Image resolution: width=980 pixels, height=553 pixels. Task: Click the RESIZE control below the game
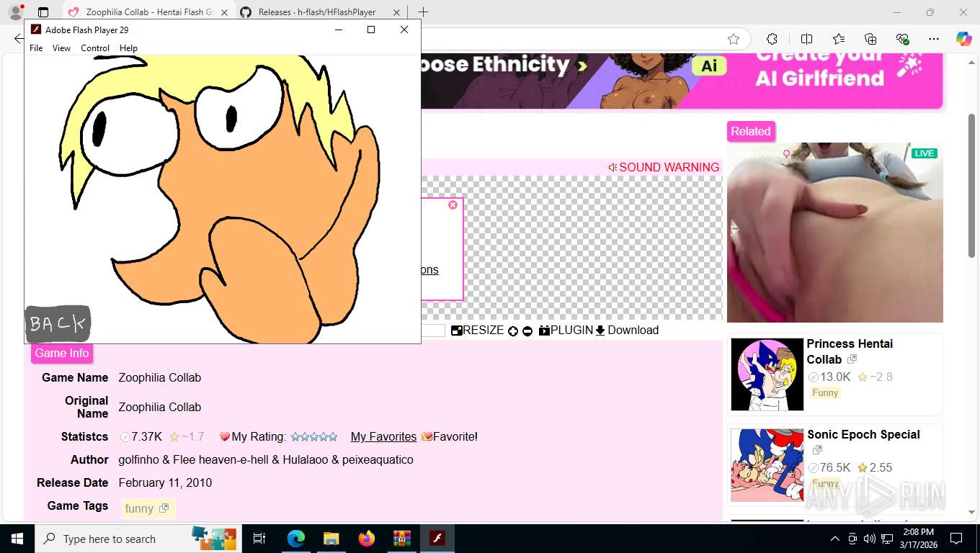pos(478,330)
